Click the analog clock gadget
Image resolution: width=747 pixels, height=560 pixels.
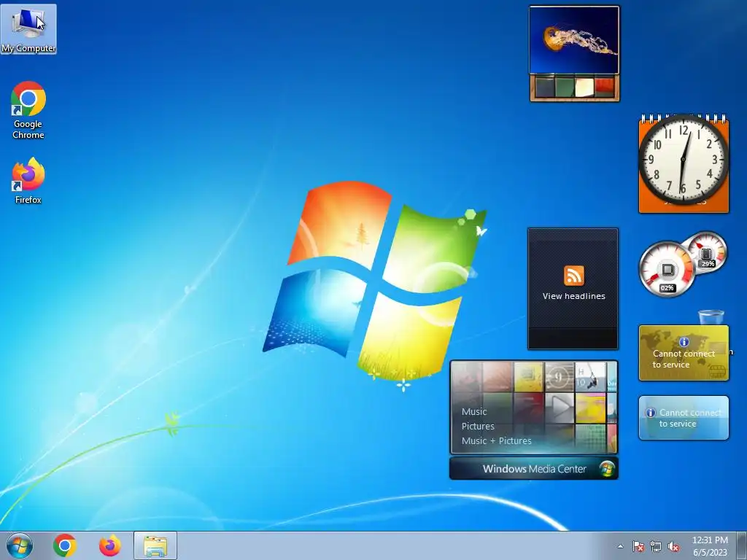click(684, 160)
